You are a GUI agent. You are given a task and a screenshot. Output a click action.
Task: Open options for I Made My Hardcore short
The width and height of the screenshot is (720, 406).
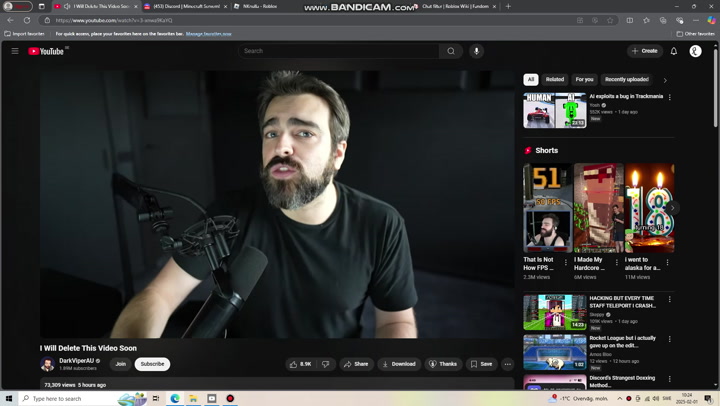point(617,262)
